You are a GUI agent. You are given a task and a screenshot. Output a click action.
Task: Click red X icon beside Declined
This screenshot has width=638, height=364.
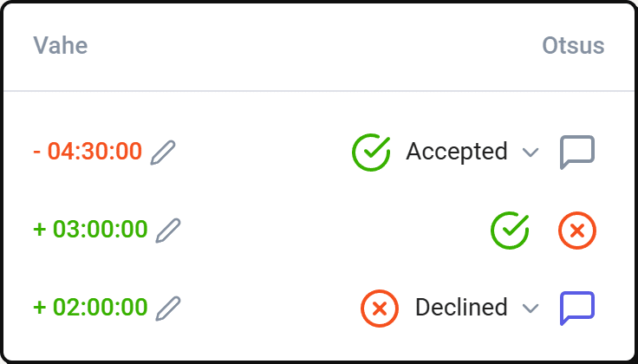tap(380, 309)
